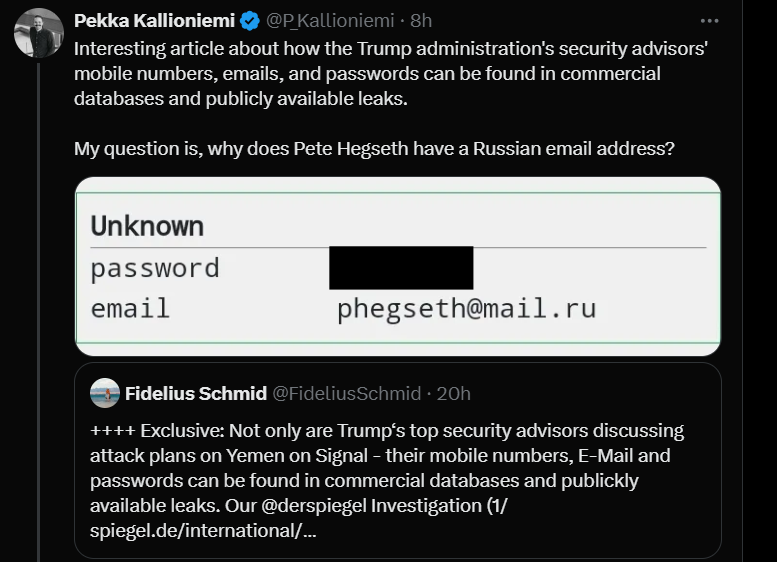Click the Pete Hegseth question line
This screenshot has height=562, width=777.
[x=374, y=149]
